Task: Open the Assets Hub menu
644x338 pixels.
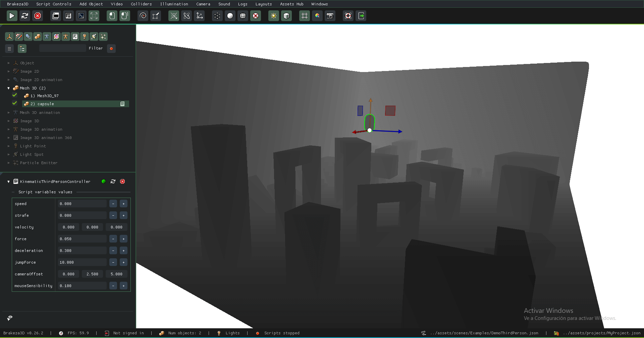Action: pos(291,4)
